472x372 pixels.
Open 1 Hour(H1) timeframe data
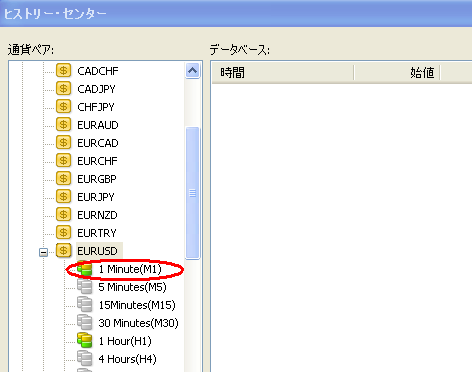125,341
